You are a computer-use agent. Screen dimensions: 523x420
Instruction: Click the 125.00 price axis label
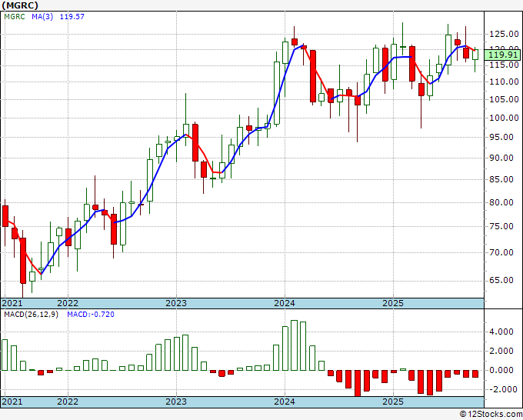(x=504, y=34)
